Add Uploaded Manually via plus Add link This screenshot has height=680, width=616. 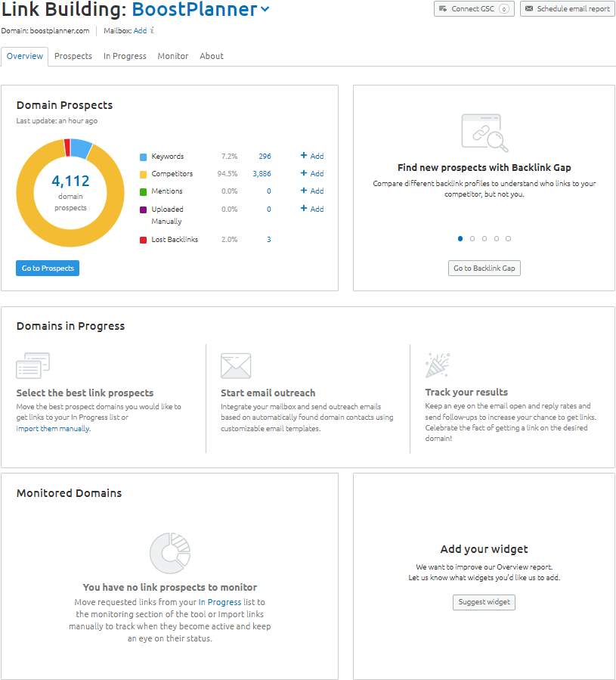(312, 209)
